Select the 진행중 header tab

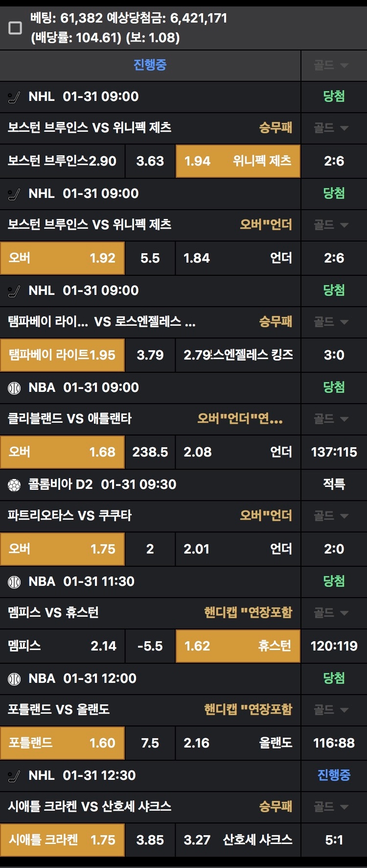pyautogui.click(x=150, y=65)
